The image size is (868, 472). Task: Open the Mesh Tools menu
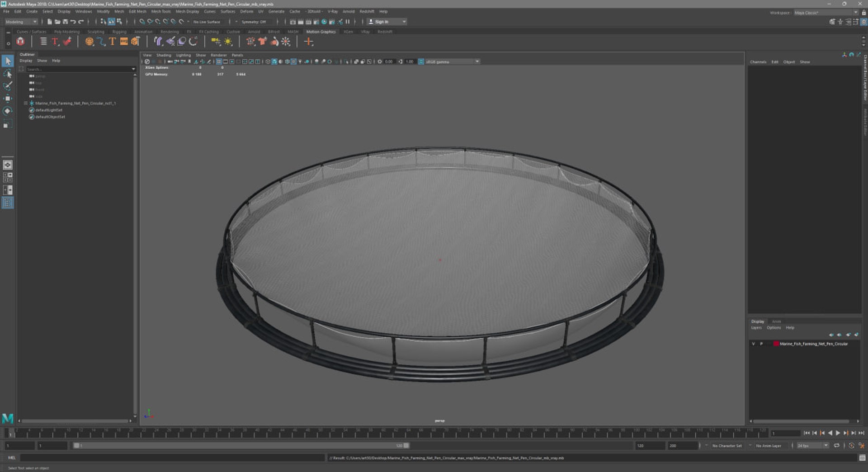click(161, 12)
